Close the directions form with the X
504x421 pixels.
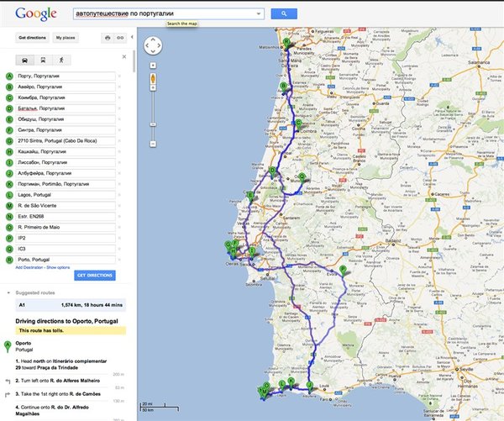tap(123, 58)
